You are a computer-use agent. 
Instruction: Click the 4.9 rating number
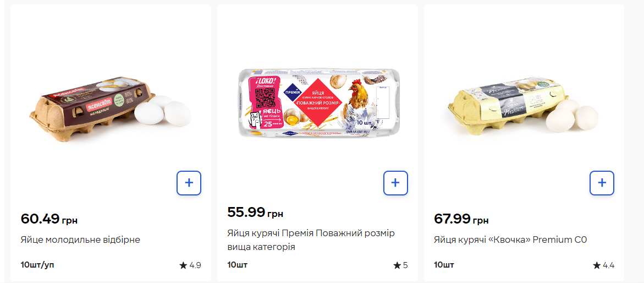pyautogui.click(x=195, y=265)
